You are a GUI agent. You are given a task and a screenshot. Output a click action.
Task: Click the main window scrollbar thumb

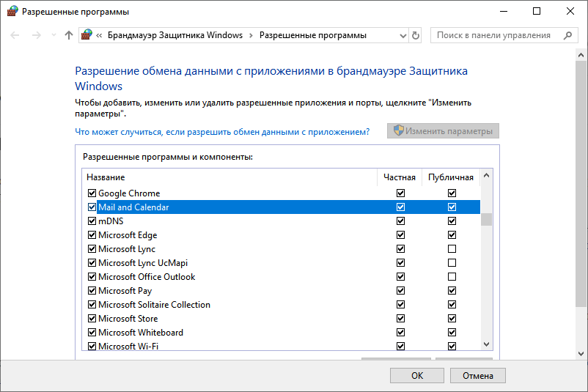581,184
